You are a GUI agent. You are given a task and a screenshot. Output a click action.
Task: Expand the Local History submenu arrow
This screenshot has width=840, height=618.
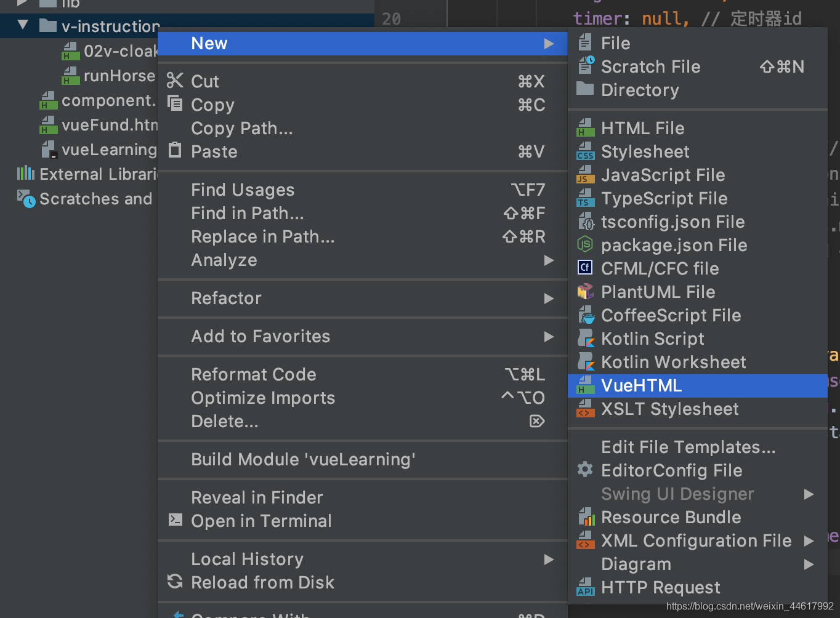(x=549, y=560)
